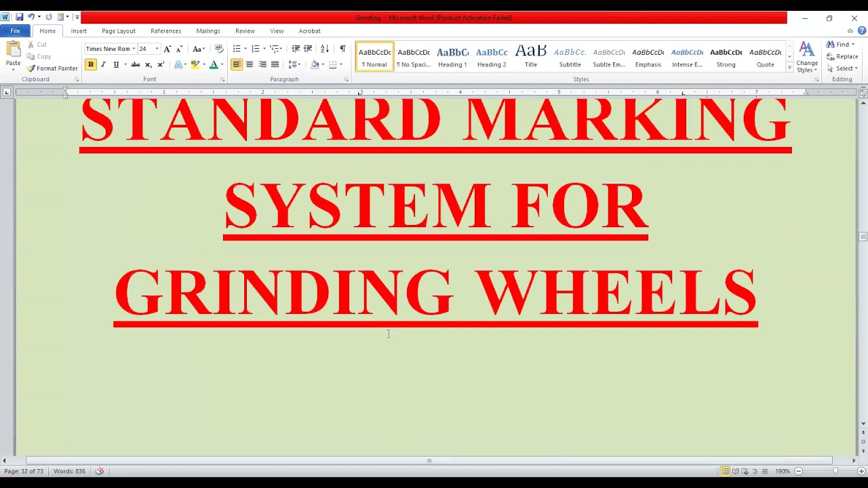Viewport: 868px width, 488px height.
Task: Center the text alignment
Action: pos(250,64)
